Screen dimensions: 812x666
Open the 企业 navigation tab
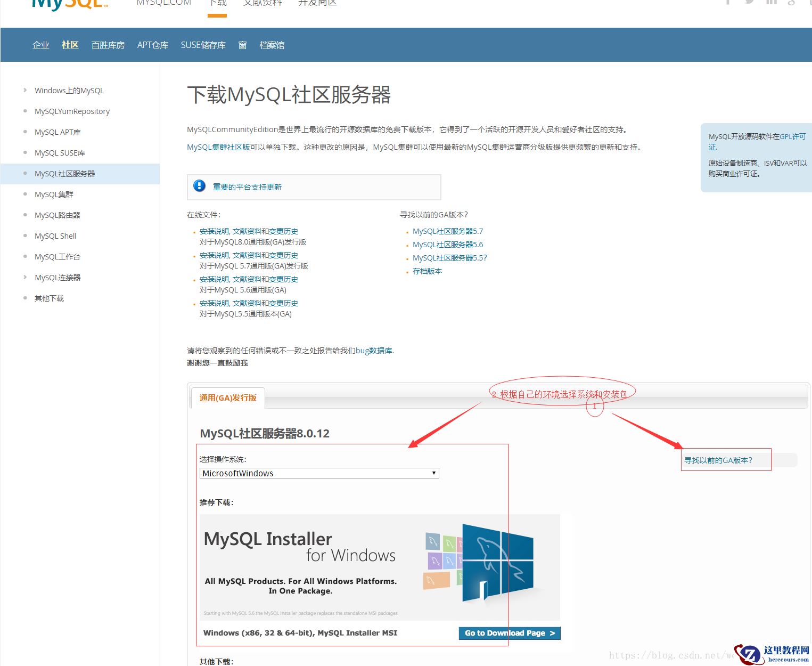pos(41,45)
